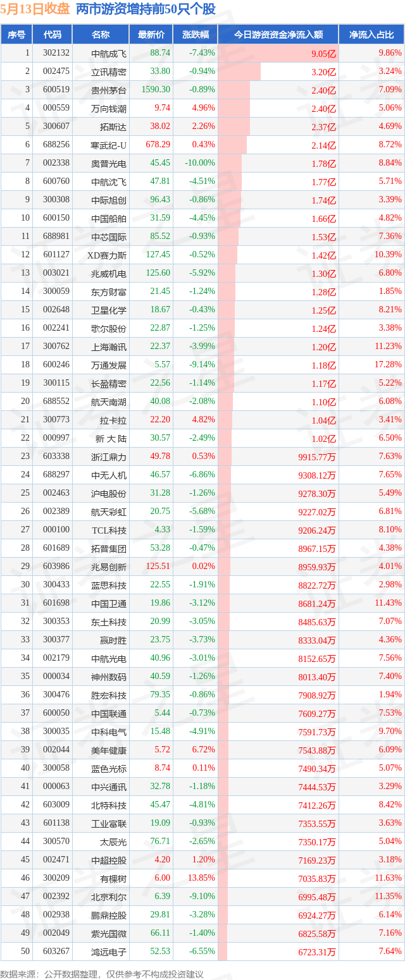The image size is (405, 980).
Task: Select stock name 中国卫通
Action: coord(109,604)
